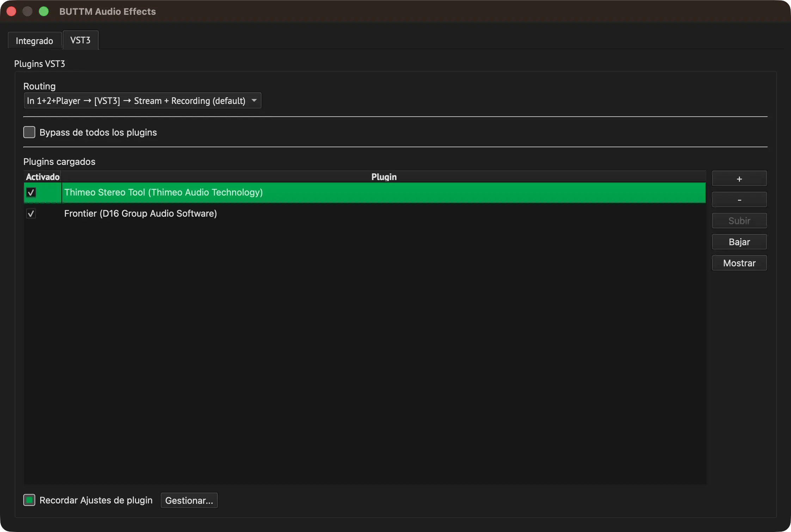Uncheck Thimeo Stereo Tool activation checkbox
The height and width of the screenshot is (532, 791).
31,192
